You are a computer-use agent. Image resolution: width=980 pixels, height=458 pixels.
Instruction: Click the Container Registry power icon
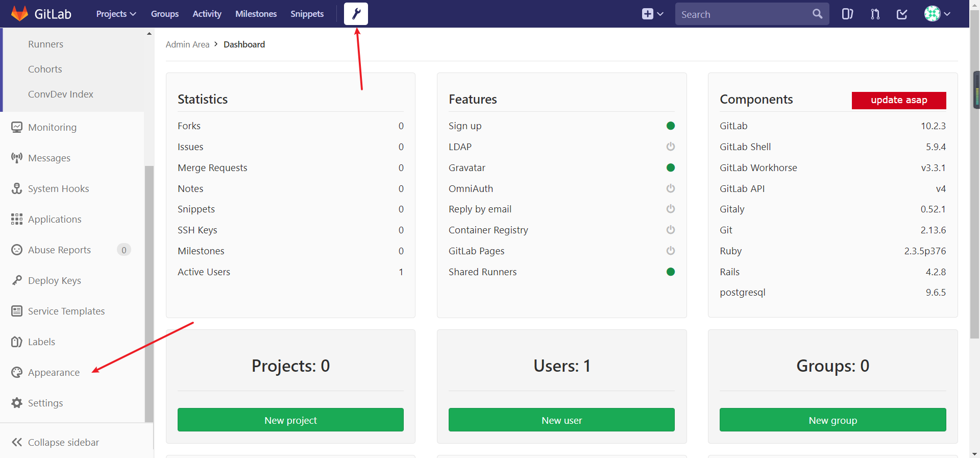click(x=671, y=230)
